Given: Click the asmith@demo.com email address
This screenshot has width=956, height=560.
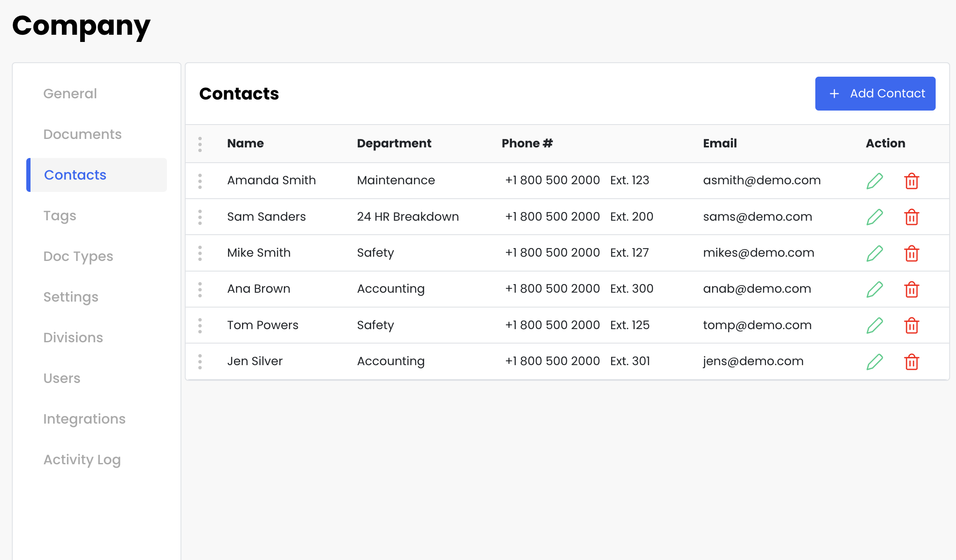Looking at the screenshot, I should [762, 180].
